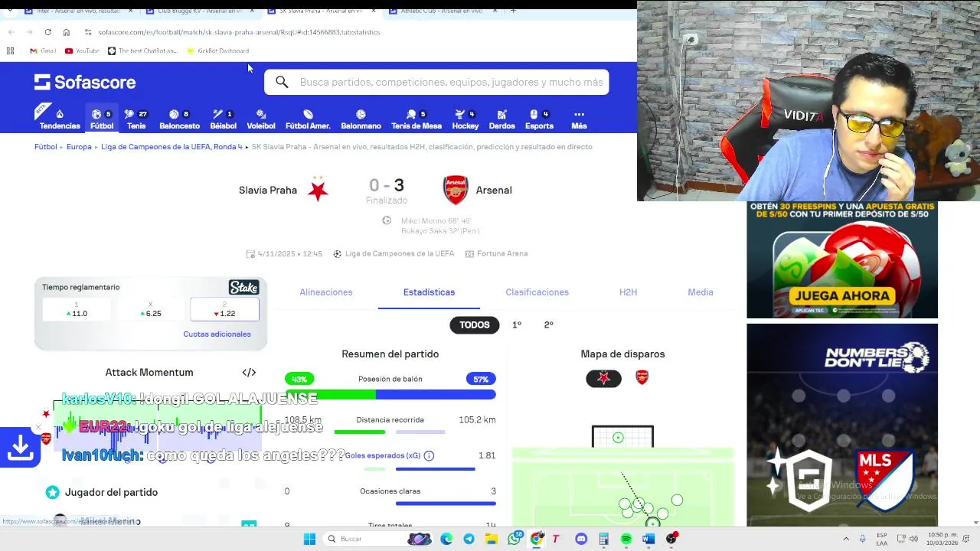980x551 pixels.
Task: Switch to the H2H tab
Action: click(628, 292)
